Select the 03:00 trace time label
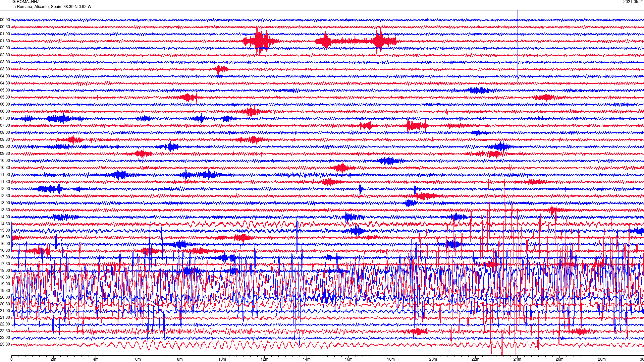Image resolution: width=644 pixels, height=362 pixels. (x=5, y=62)
